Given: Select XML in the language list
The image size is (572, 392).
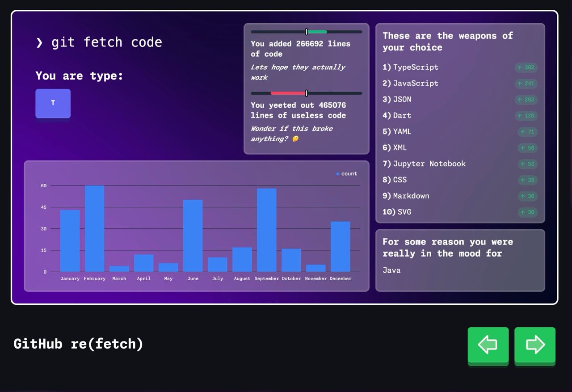Looking at the screenshot, I should click(x=400, y=148).
